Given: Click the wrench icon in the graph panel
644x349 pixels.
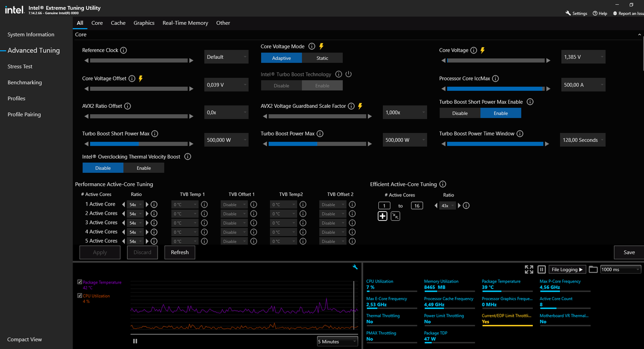Looking at the screenshot, I should pos(355,267).
